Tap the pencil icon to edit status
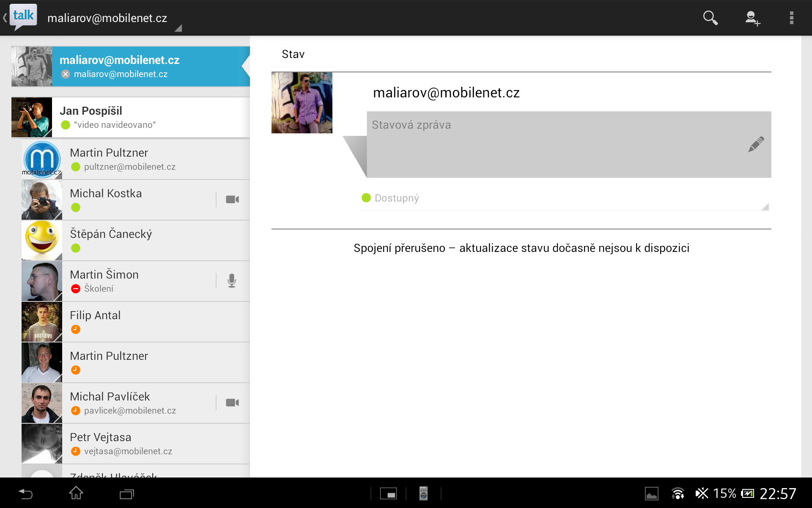Screen dimensions: 812x508 click(756, 144)
